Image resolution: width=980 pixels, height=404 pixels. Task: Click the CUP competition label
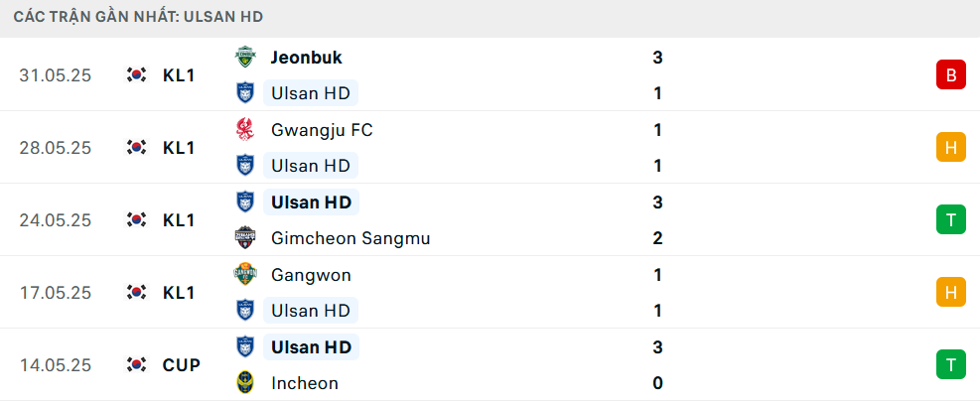(x=182, y=365)
